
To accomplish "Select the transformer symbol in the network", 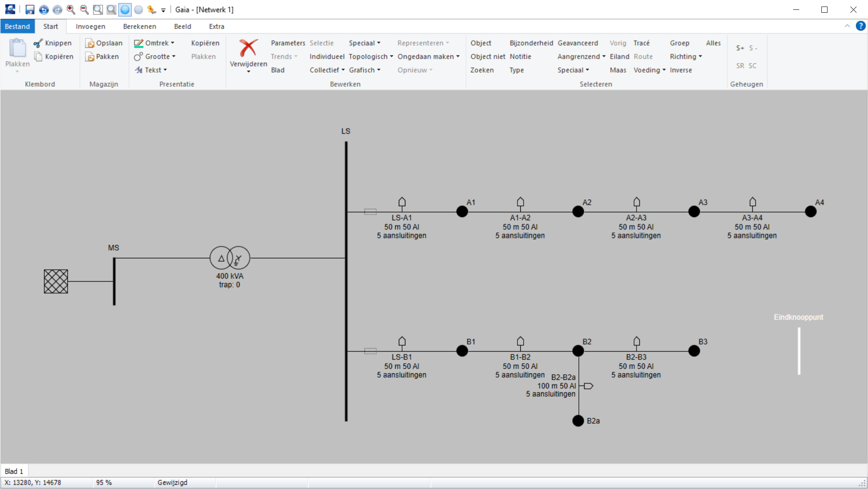I will (x=229, y=258).
